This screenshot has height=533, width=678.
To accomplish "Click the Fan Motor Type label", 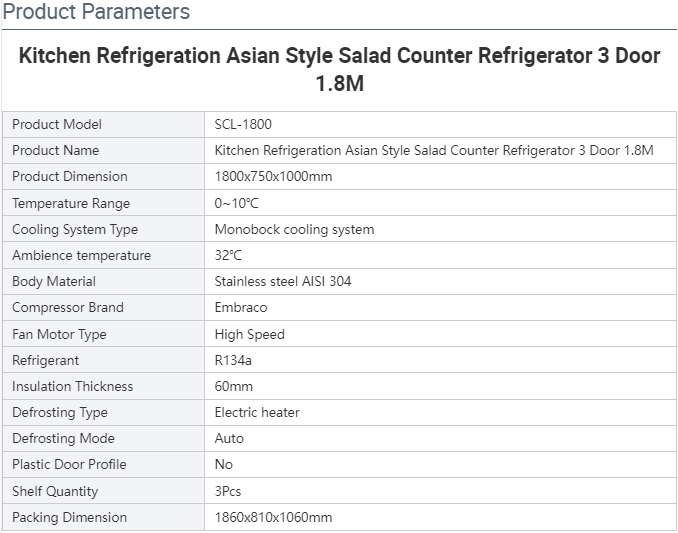I will [x=59, y=335].
